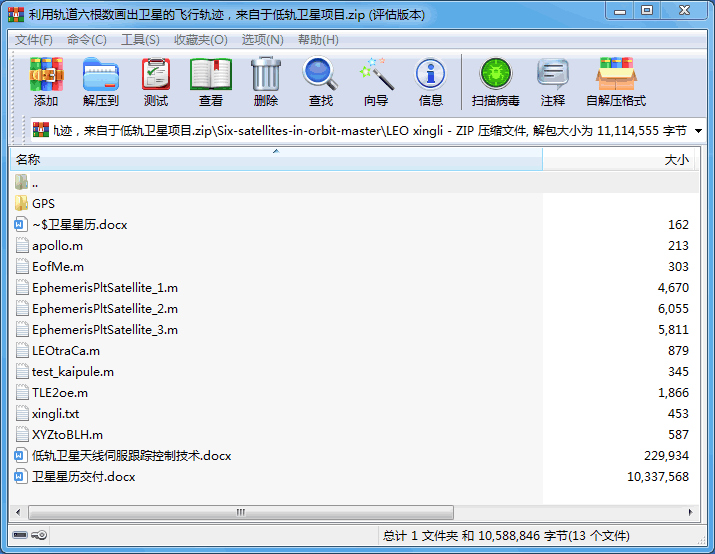The image size is (715, 554).
Task: Click the key icon in status bar
Action: pyautogui.click(x=39, y=535)
